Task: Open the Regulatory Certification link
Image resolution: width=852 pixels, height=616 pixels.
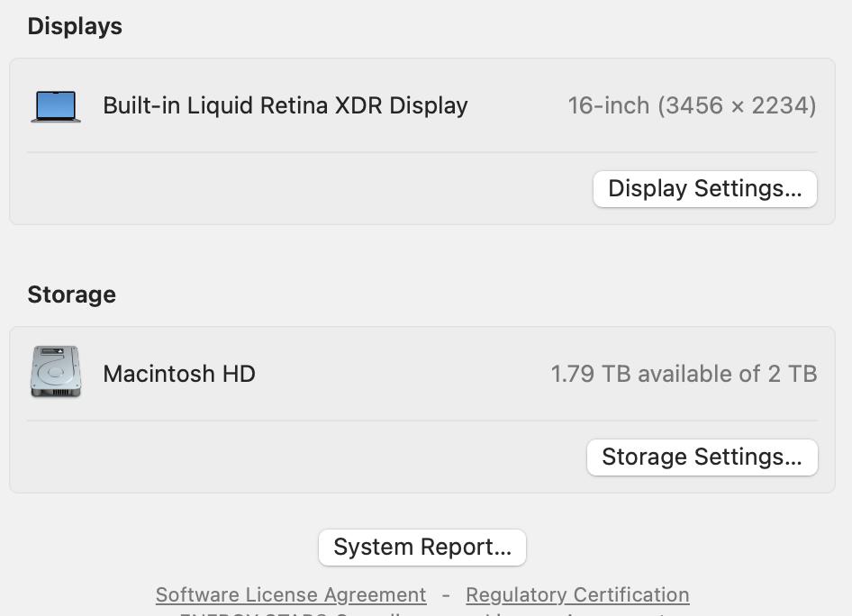Action: tap(577, 595)
